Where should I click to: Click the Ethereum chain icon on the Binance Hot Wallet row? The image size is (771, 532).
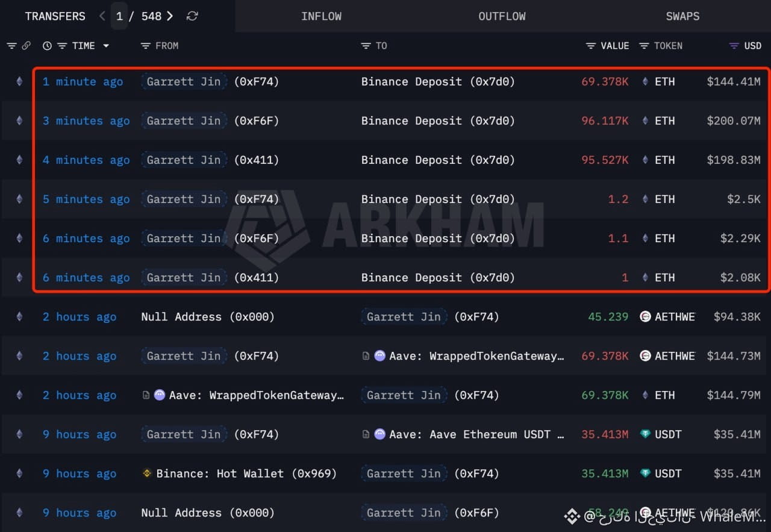coord(19,474)
